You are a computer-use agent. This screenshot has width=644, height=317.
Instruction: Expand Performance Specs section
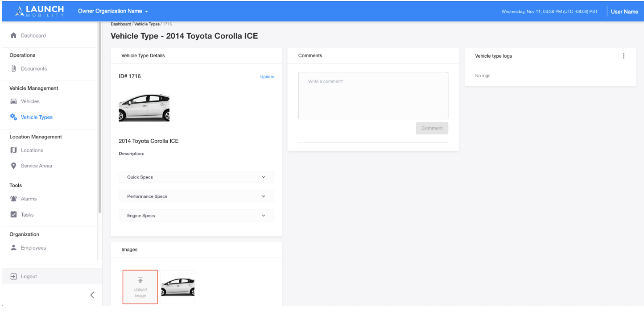pyautogui.click(x=196, y=196)
